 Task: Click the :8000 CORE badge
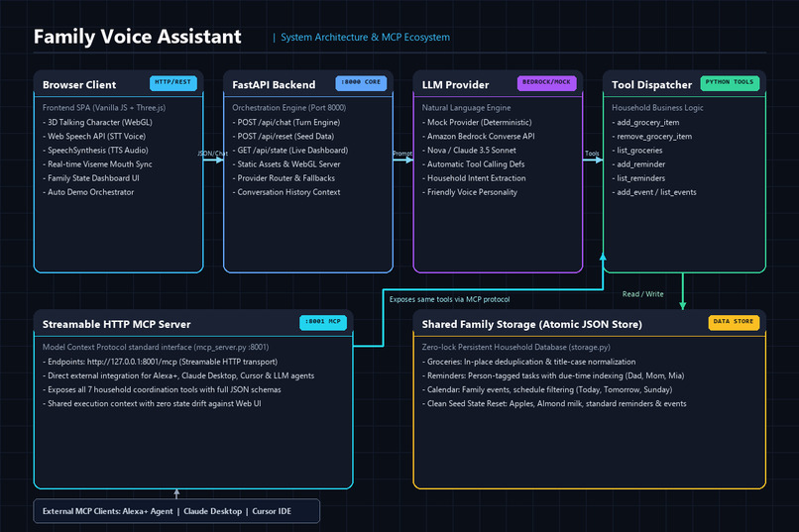[x=361, y=82]
